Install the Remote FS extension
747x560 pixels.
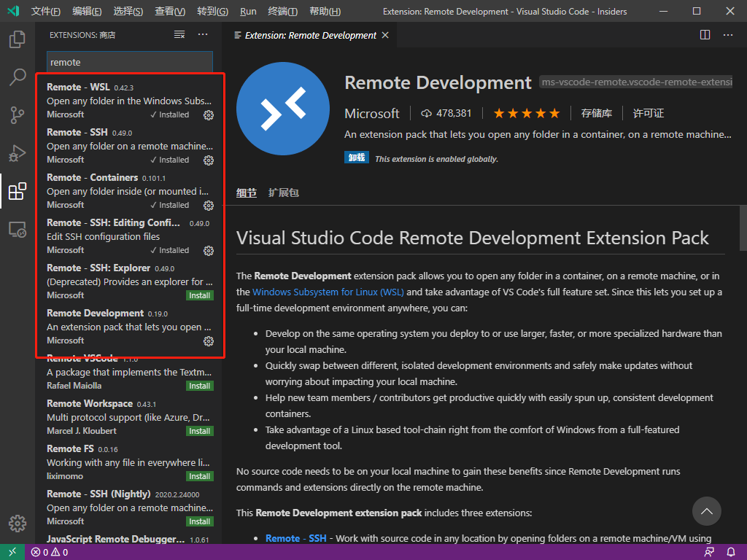pyautogui.click(x=200, y=476)
